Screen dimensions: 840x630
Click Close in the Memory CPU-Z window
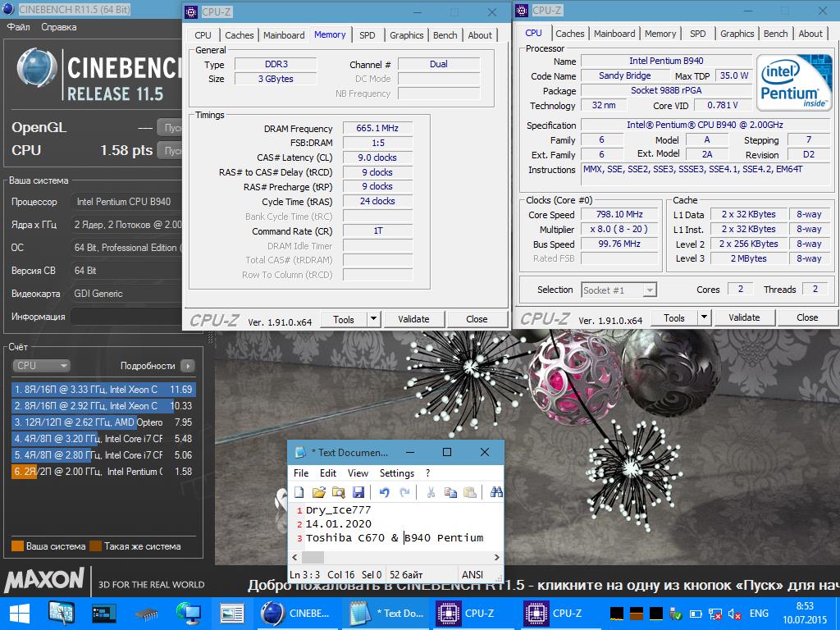[477, 319]
